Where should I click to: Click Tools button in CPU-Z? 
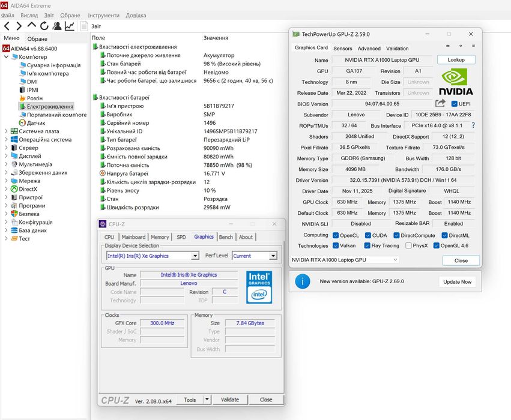pos(190,400)
